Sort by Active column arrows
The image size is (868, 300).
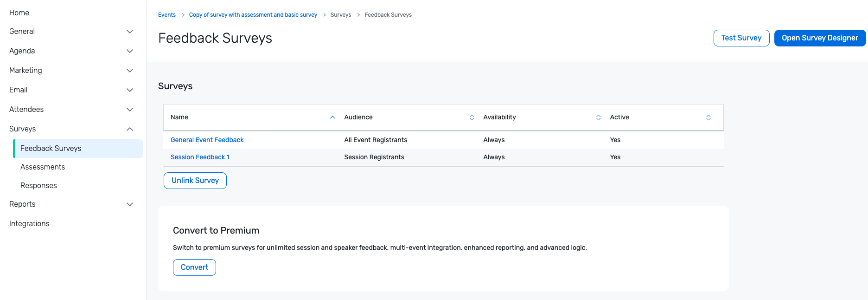[x=708, y=117]
